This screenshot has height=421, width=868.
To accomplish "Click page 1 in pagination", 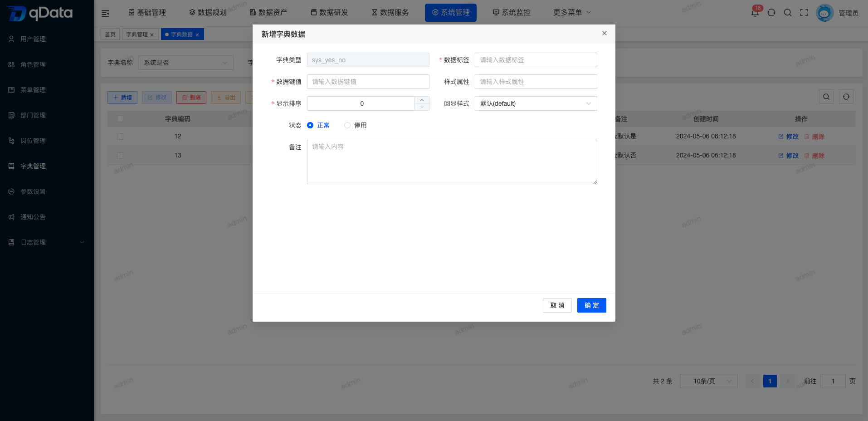I will (770, 381).
